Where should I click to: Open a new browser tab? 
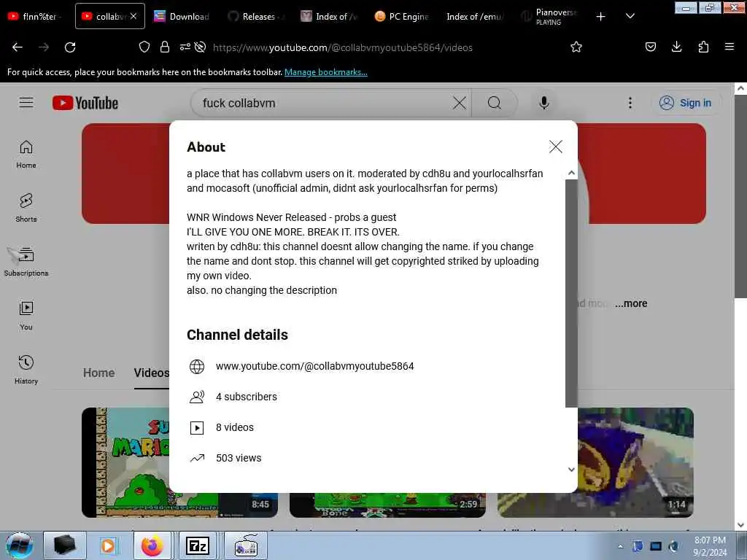(601, 17)
